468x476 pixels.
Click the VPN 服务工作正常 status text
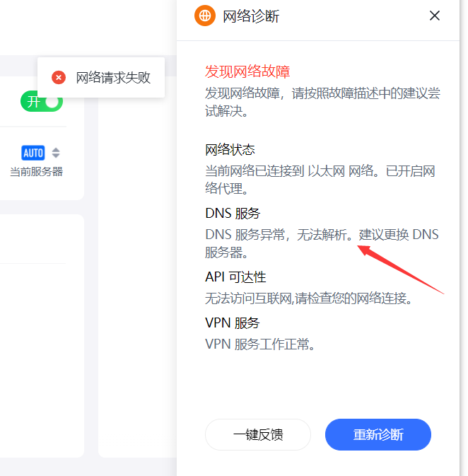(259, 344)
